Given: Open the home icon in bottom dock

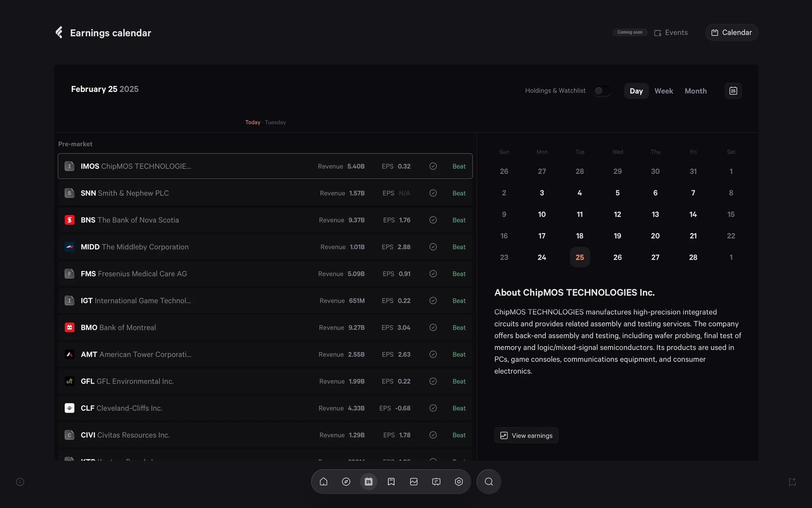Looking at the screenshot, I should coord(324,482).
